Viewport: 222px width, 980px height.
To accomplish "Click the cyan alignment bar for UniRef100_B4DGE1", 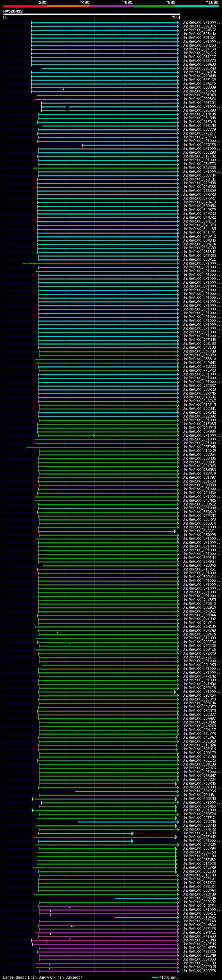I will click(x=108, y=531).
